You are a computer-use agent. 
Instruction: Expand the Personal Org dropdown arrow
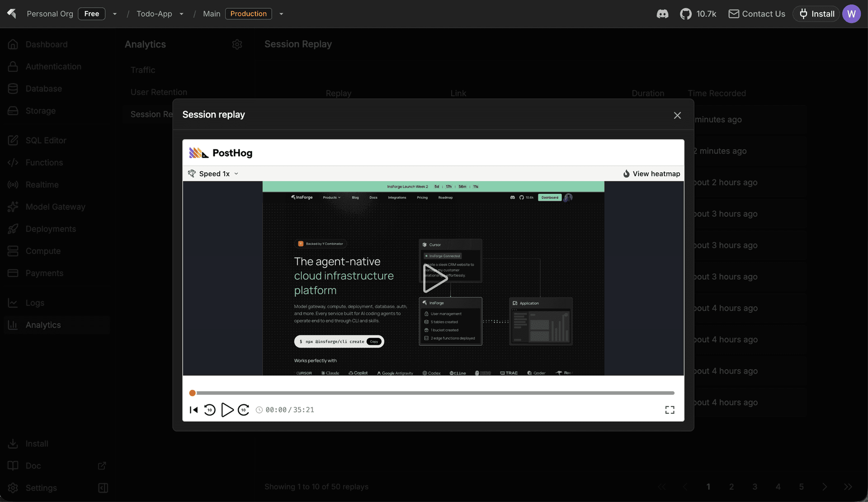pyautogui.click(x=115, y=14)
